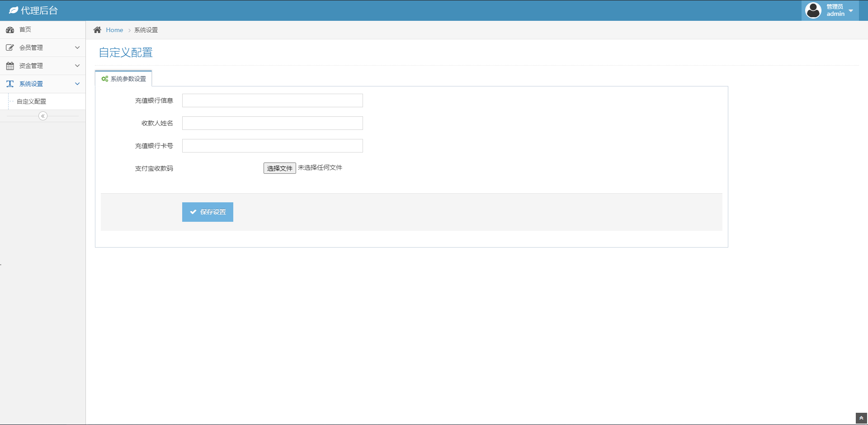Click 选择文件 to upload Alipay QR code
Image resolution: width=868 pixels, height=425 pixels.
coord(279,168)
